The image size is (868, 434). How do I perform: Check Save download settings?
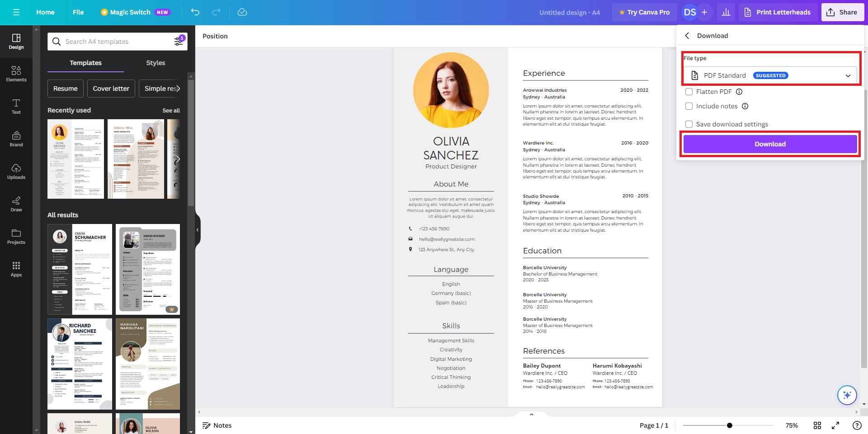tap(689, 124)
